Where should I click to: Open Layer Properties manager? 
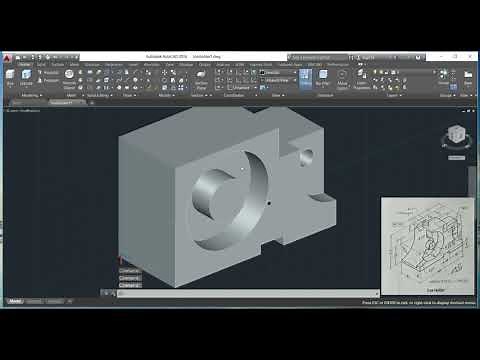(x=362, y=80)
